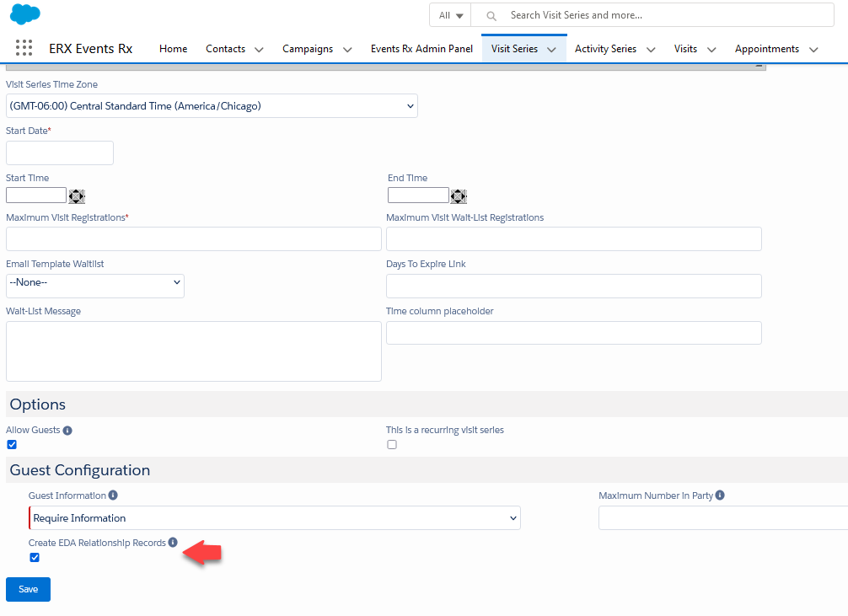The height and width of the screenshot is (616, 848).
Task: Click the Start Time picker icon
Action: [x=77, y=196]
